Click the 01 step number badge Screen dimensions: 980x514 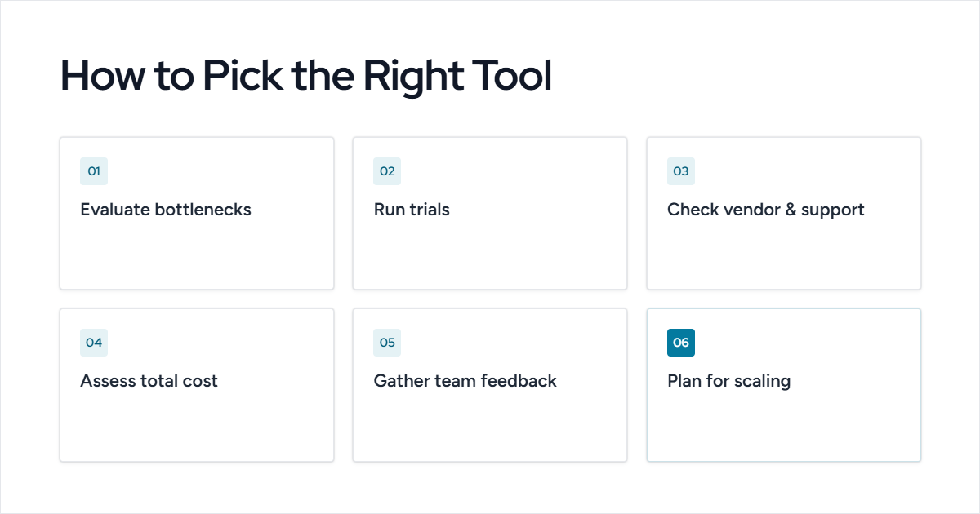[94, 171]
